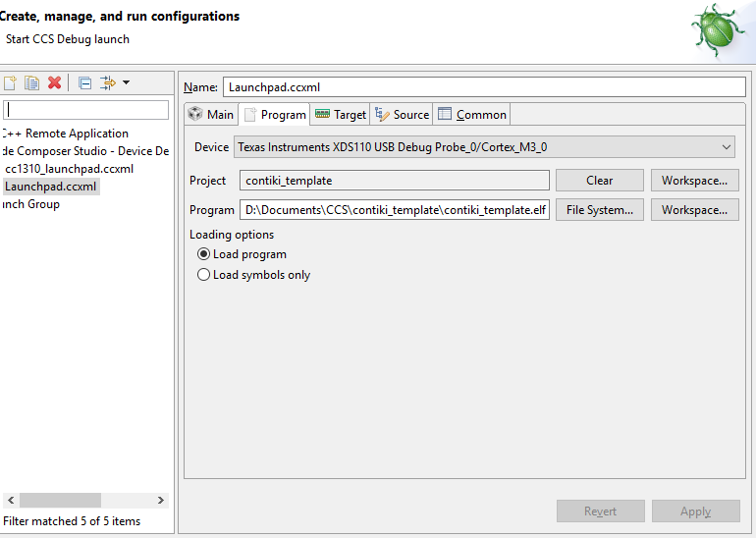The height and width of the screenshot is (538, 756).
Task: Switch to the Common tab
Action: [x=472, y=115]
